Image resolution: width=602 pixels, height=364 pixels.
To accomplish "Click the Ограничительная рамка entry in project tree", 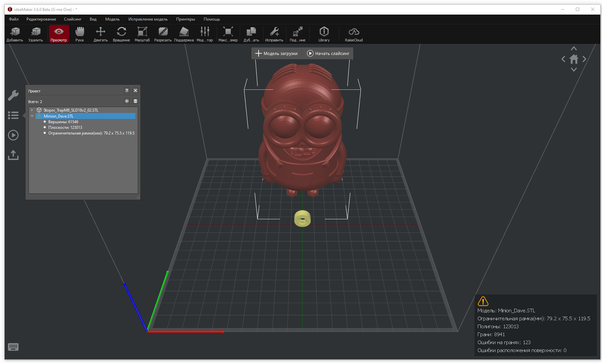I will tap(91, 133).
